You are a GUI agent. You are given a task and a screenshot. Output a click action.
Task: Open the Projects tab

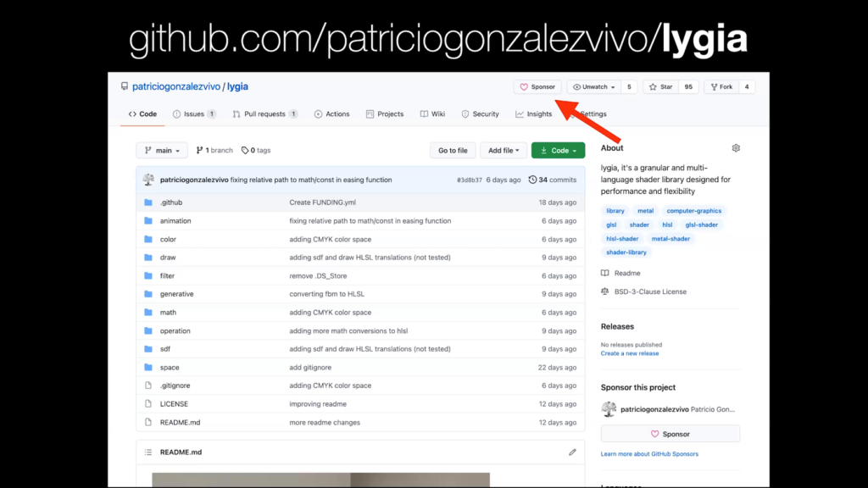(x=385, y=114)
